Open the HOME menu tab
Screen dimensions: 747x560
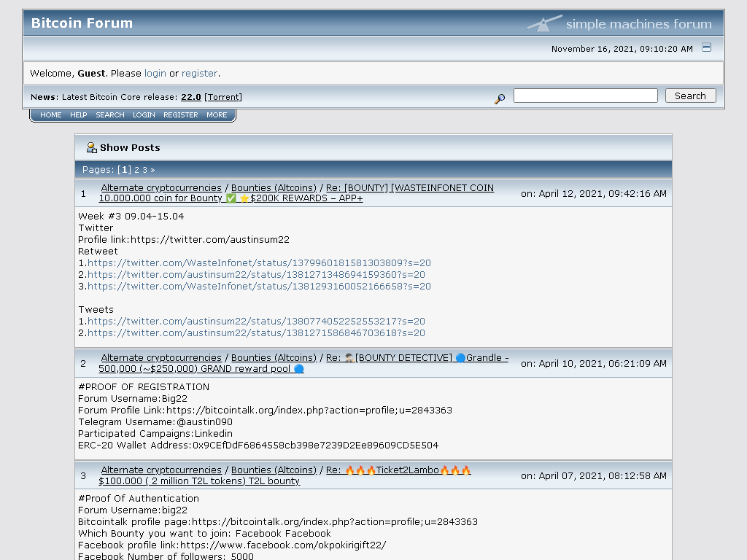click(51, 114)
